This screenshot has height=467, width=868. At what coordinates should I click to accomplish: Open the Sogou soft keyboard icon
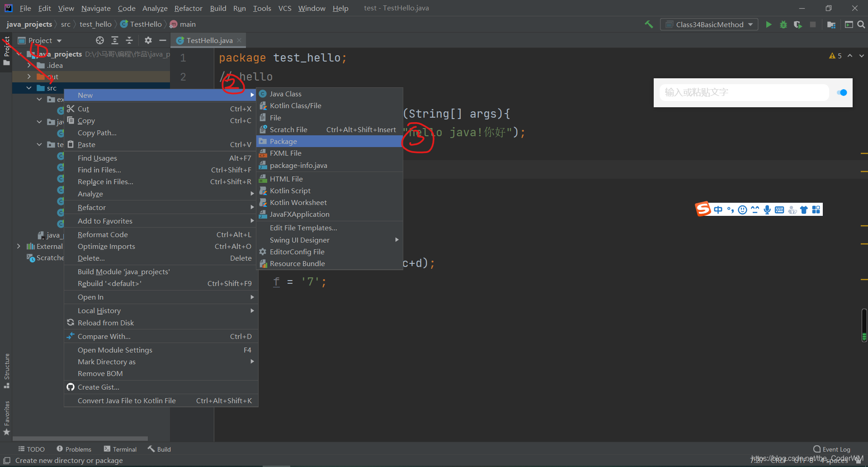[x=779, y=210]
